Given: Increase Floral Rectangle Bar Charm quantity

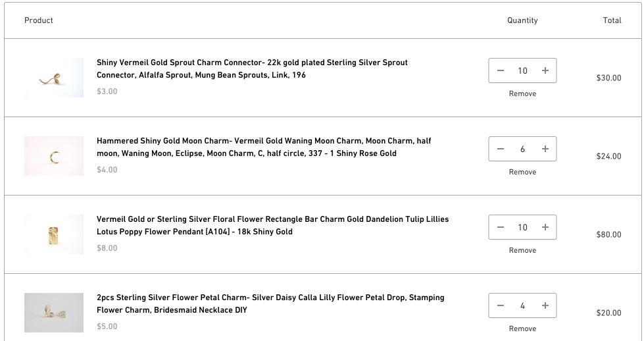Looking at the screenshot, I should (x=545, y=227).
